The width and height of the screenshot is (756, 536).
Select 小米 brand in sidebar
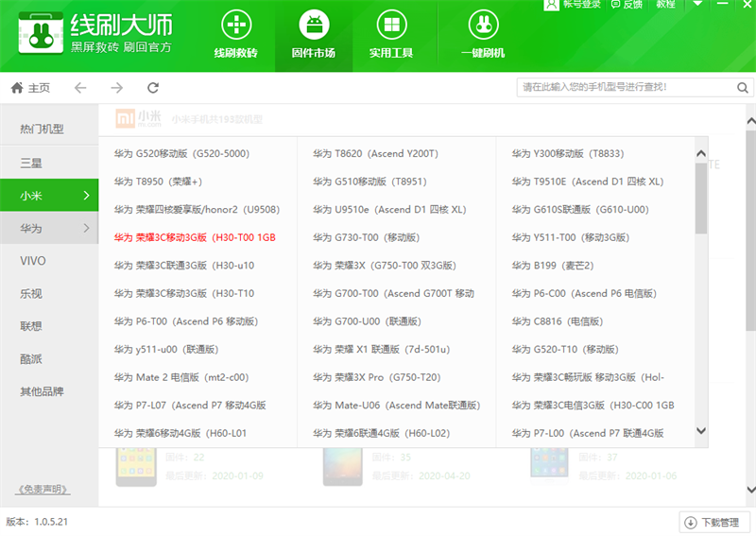pyautogui.click(x=49, y=196)
